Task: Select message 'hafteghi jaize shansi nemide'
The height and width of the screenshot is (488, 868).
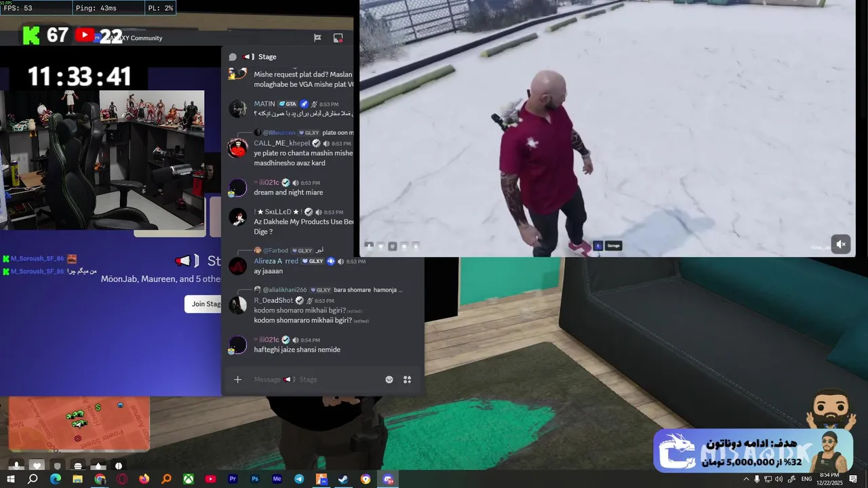Action: [297, 350]
